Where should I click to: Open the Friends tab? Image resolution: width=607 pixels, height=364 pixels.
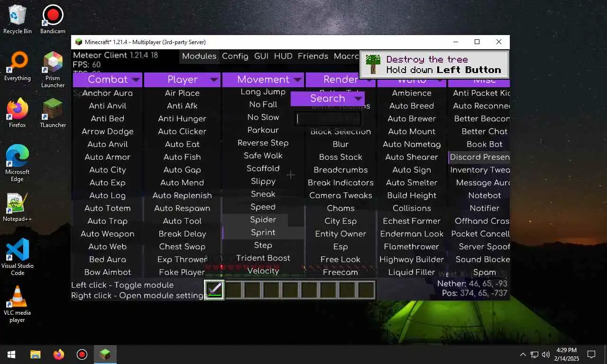(x=313, y=56)
